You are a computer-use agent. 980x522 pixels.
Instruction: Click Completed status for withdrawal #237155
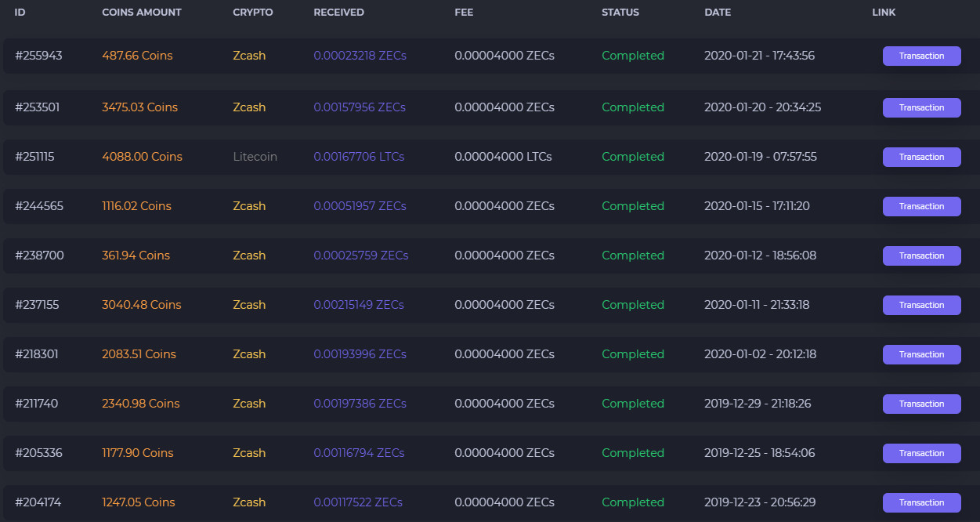tap(632, 305)
